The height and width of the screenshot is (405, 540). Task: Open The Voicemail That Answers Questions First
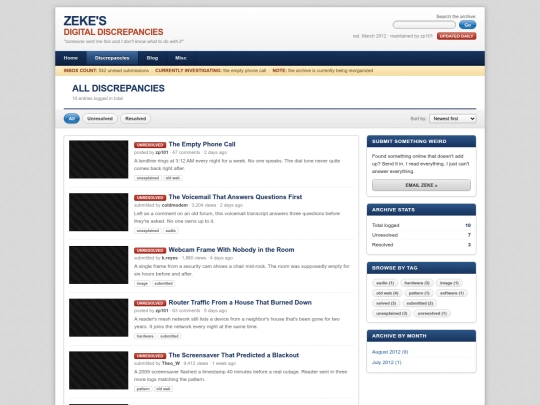235,197
